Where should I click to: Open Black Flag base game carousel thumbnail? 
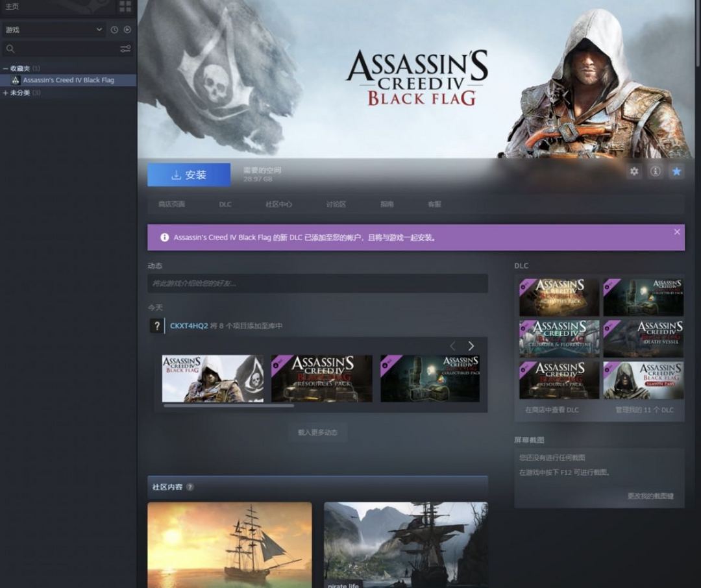[213, 379]
